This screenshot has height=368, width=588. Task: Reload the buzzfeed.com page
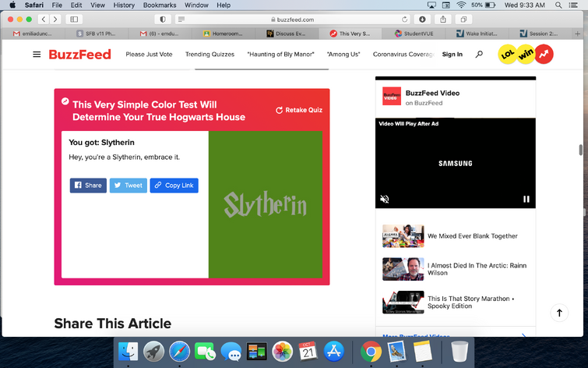404,19
